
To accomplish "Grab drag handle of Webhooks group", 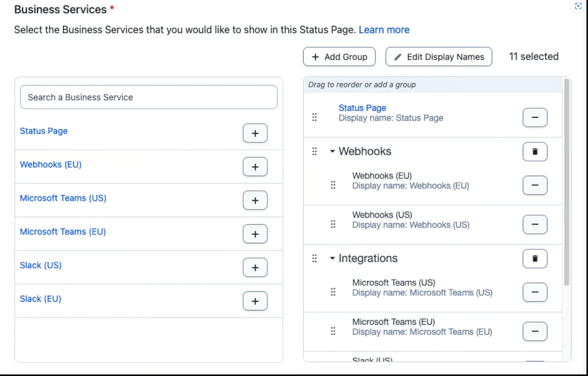I will tap(315, 151).
